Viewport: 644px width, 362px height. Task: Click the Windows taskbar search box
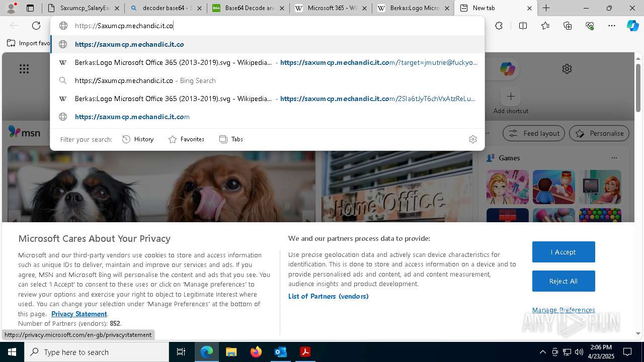[97, 352]
